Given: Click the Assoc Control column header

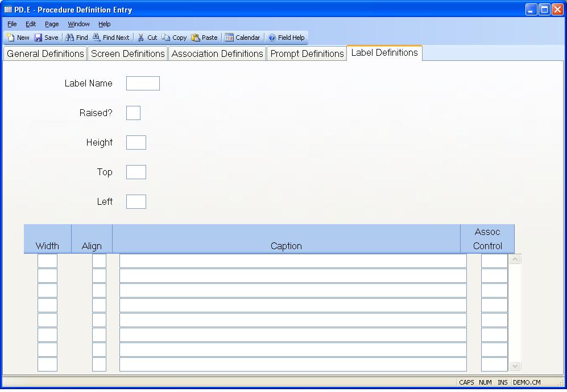Looking at the screenshot, I should (x=487, y=239).
